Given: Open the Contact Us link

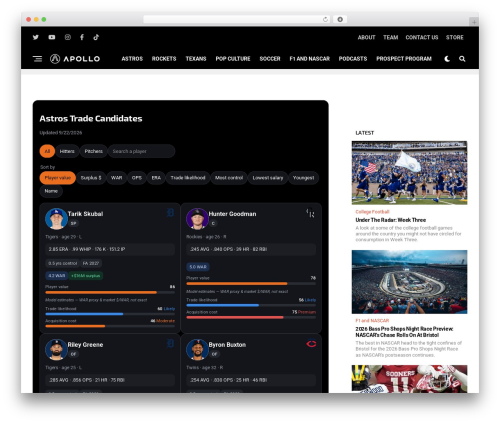Looking at the screenshot, I should 422,37.
